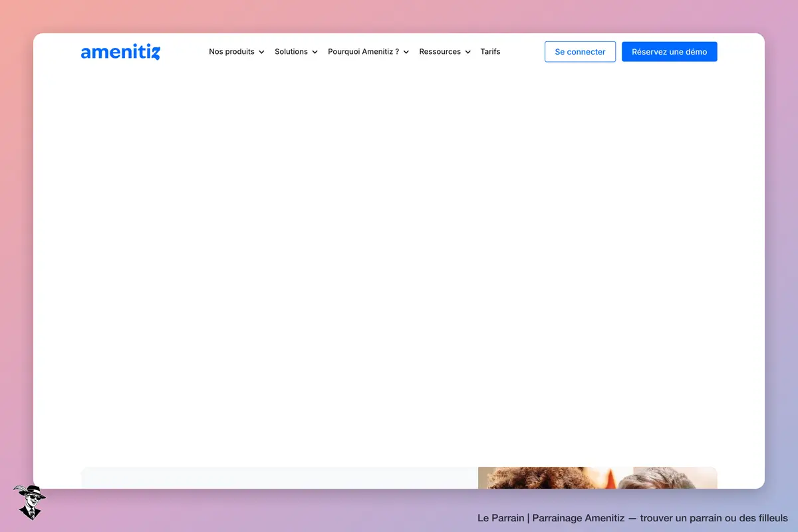
Task: Open the Solutions dropdown menu
Action: pos(296,52)
